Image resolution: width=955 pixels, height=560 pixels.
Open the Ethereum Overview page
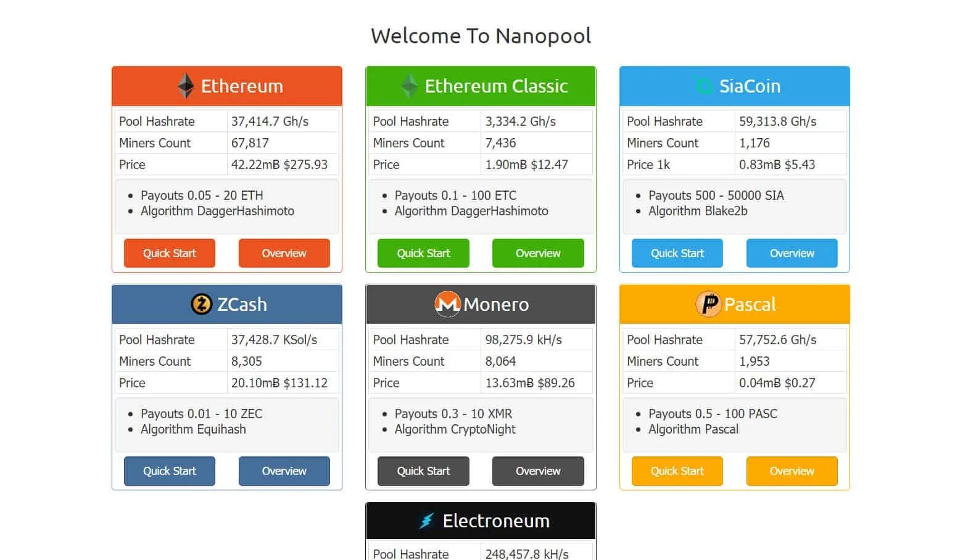pyautogui.click(x=284, y=253)
